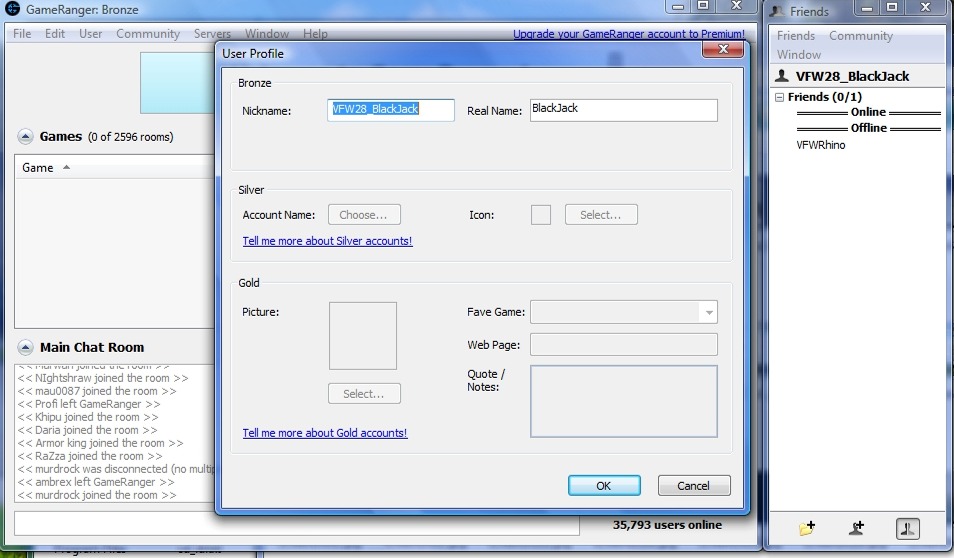
Task: Click the Friends window title icon
Action: [x=777, y=11]
